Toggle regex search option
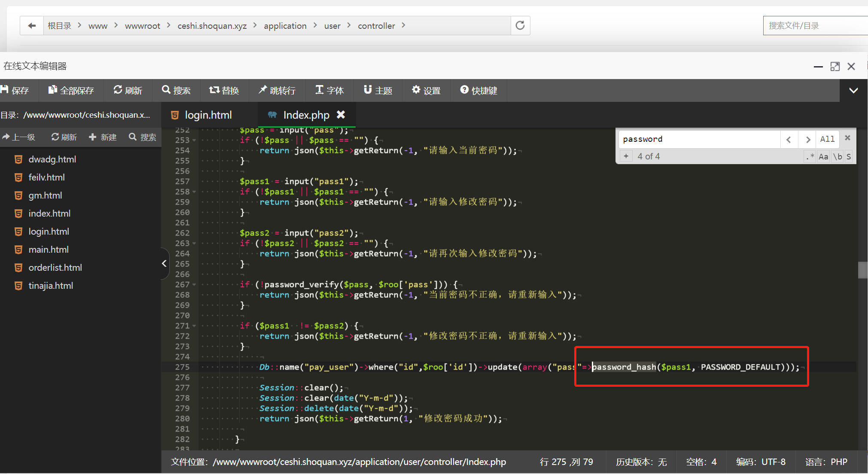The height and width of the screenshot is (474, 868). (x=810, y=157)
